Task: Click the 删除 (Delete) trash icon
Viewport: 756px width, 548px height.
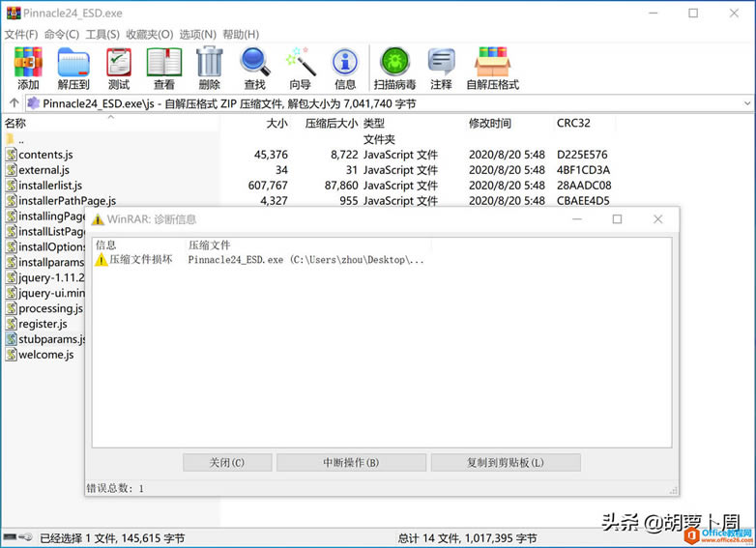Action: click(x=209, y=62)
